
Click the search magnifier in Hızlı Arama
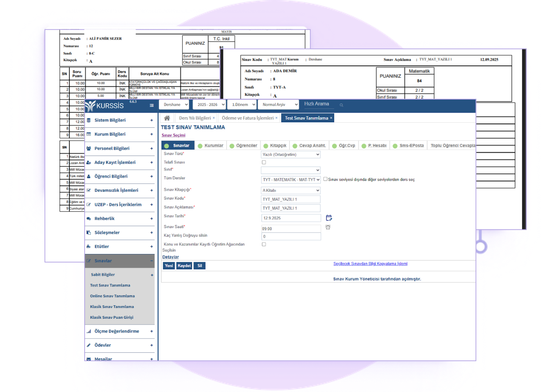coord(341,105)
